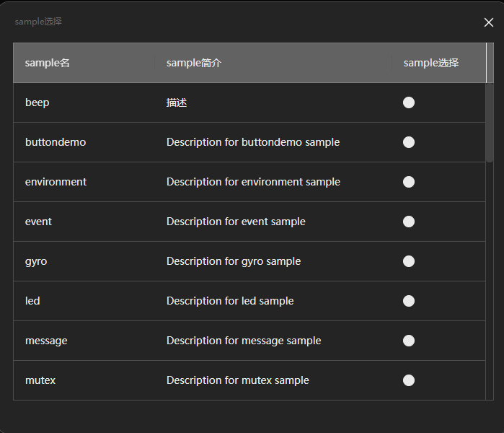The image size is (504, 433).
Task: Choose the environment sample radio button
Action: click(x=409, y=182)
